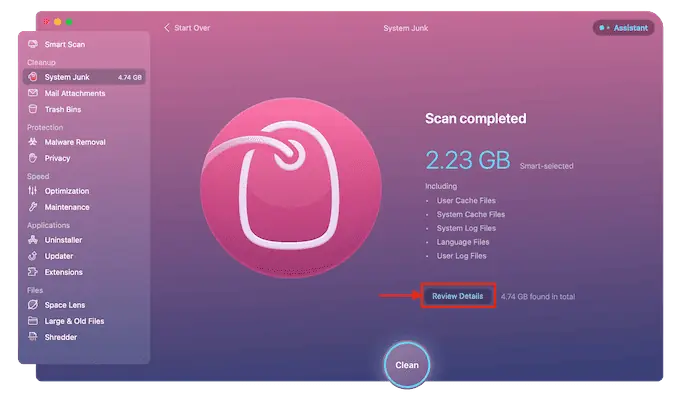Open the Assistant panel

[622, 28]
